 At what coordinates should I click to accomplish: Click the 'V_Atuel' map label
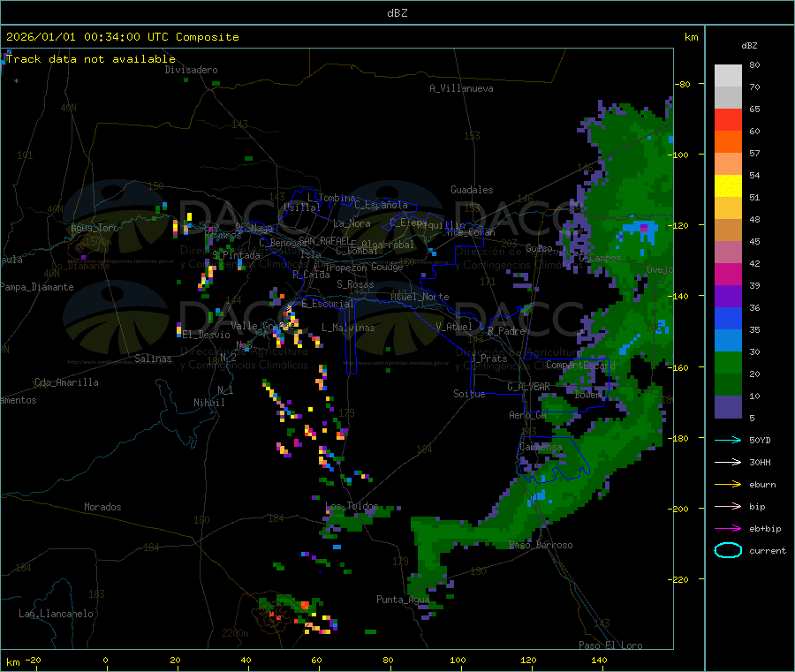point(454,327)
